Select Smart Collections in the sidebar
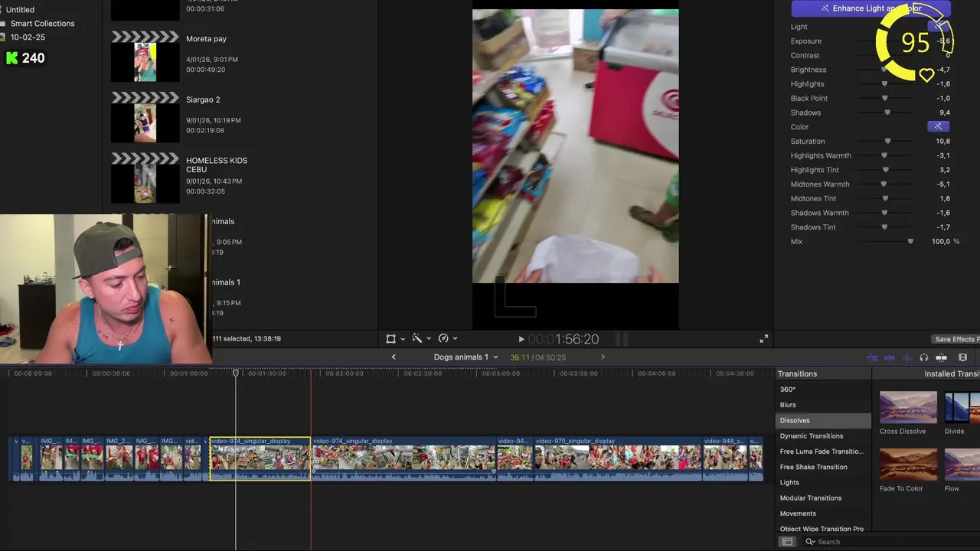The width and height of the screenshot is (980, 551). coord(42,24)
